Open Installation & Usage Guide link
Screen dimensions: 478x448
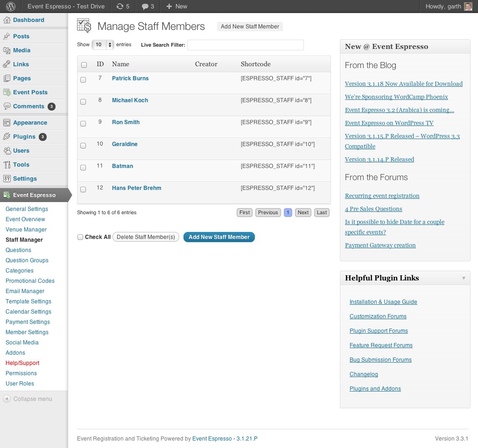pos(383,302)
